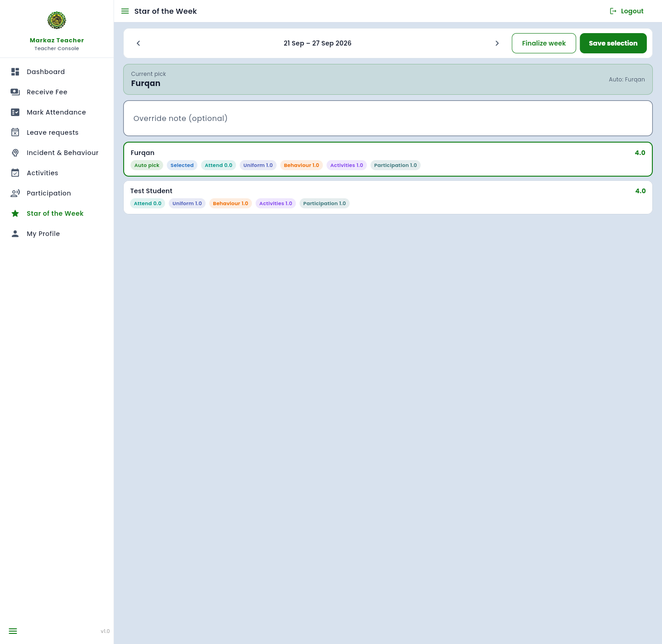Click the Selected badge on Furqan
This screenshot has width=662, height=644.
point(182,165)
